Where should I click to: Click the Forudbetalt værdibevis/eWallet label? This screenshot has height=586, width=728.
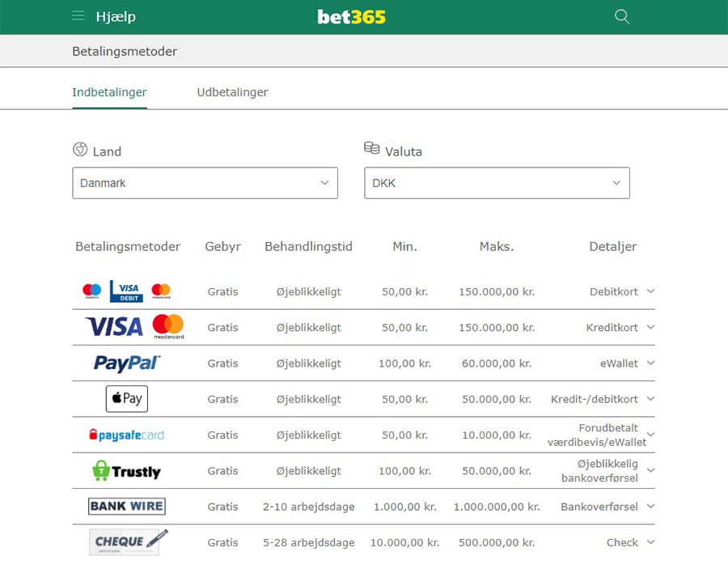[597, 435]
